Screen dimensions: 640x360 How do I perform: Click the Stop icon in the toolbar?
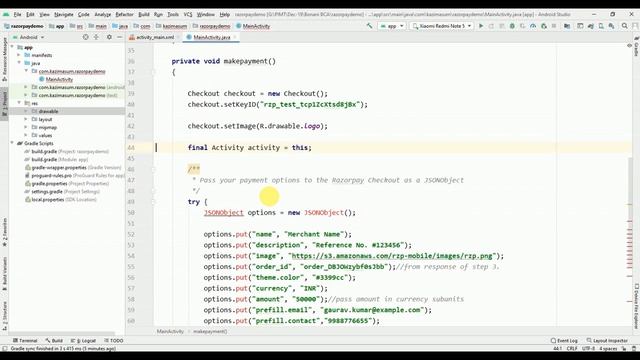(x=554, y=26)
